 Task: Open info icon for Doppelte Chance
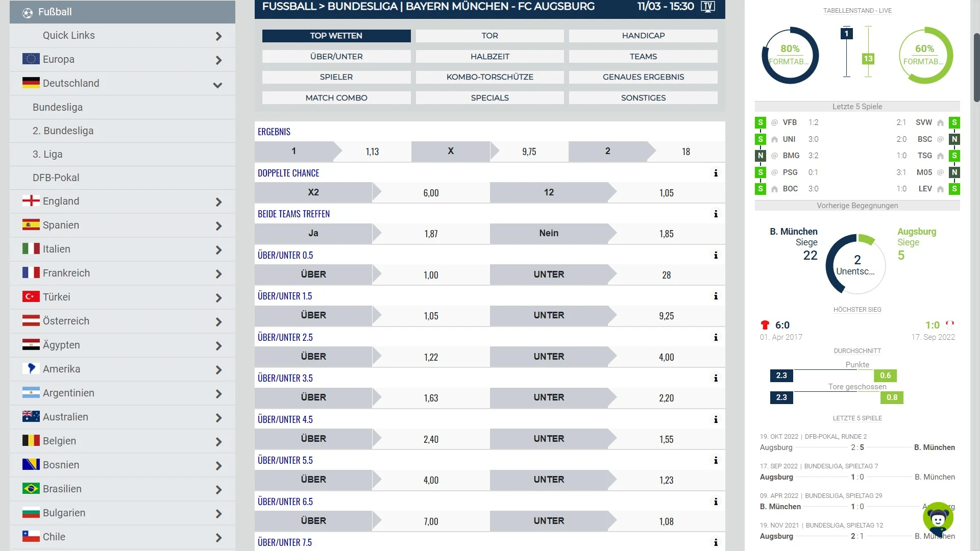[716, 173]
